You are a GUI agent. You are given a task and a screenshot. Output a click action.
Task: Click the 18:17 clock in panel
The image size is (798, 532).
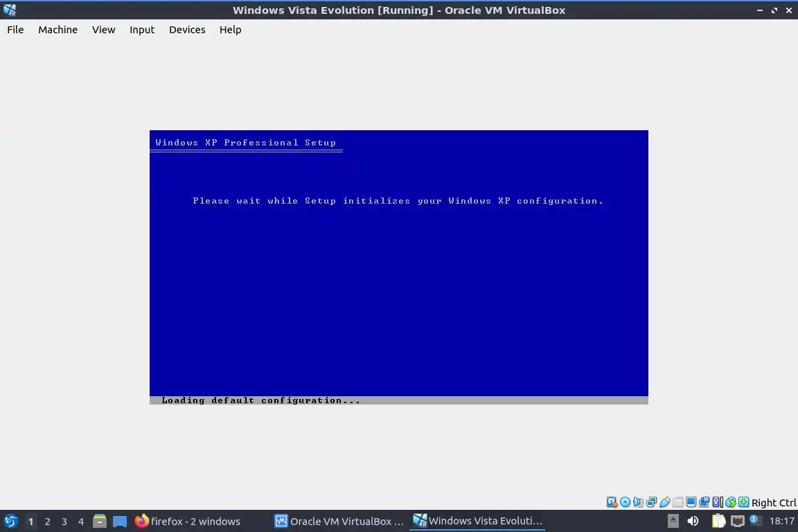coord(781,521)
